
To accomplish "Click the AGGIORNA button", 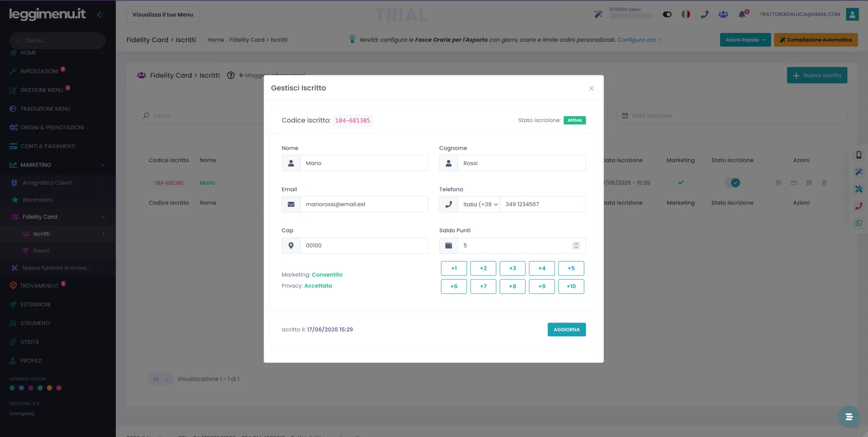I will click(x=566, y=330).
